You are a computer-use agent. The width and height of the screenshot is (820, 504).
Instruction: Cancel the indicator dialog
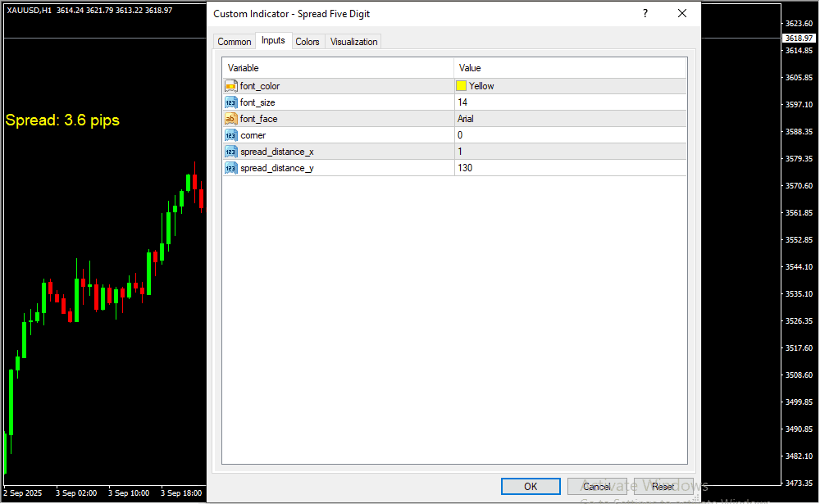(597, 487)
